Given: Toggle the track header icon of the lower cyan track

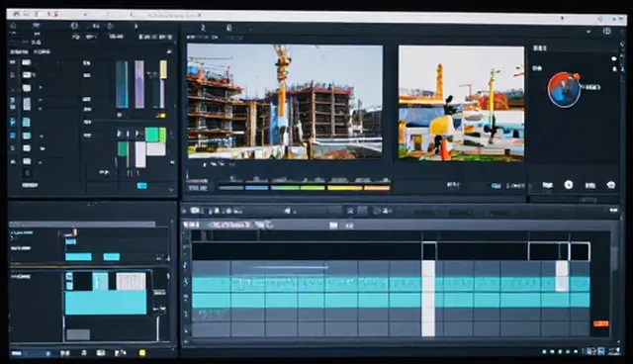Looking at the screenshot, I should point(186,298).
